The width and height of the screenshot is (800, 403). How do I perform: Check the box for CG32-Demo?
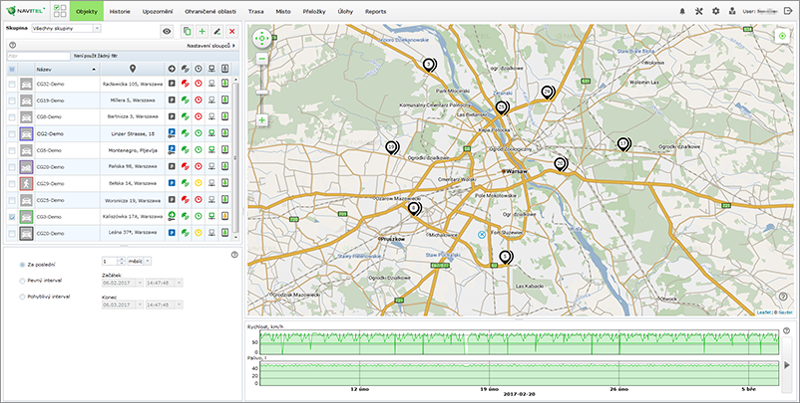(12, 85)
